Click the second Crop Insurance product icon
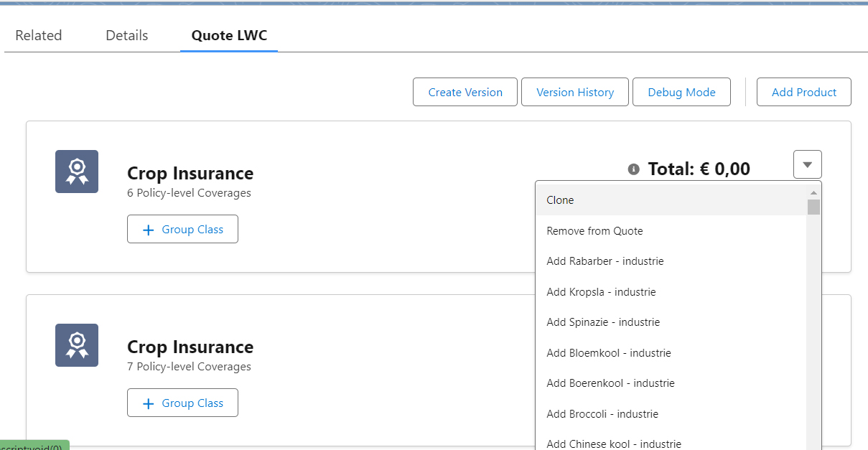Viewport: 868px width, 450px height. 77,345
